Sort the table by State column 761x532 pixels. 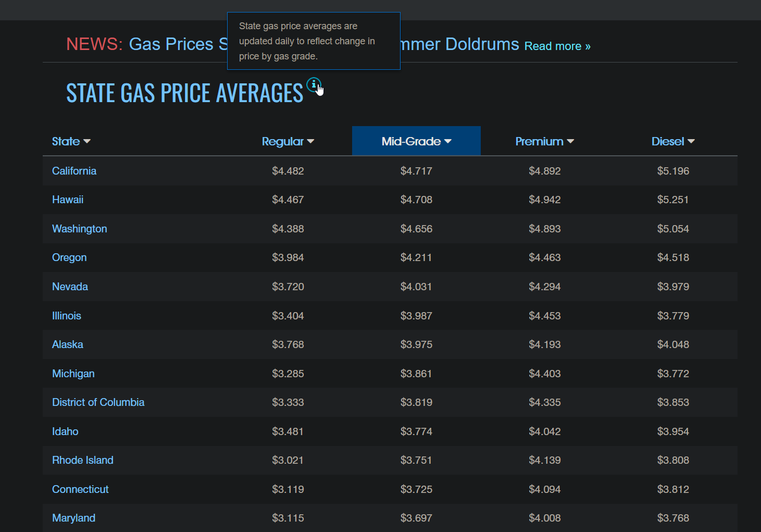[x=71, y=141]
